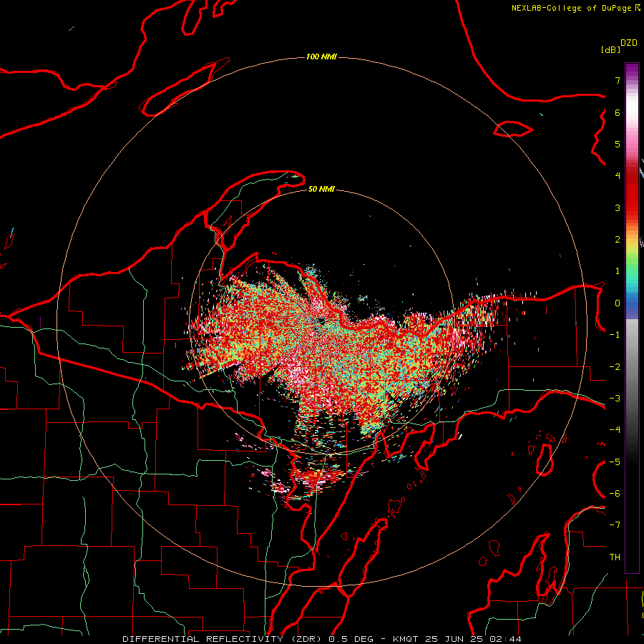Click the [dB] units label

point(610,49)
